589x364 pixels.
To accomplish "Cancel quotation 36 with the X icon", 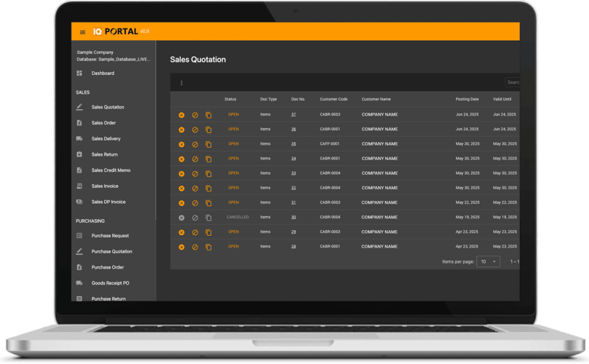I will [x=182, y=130].
